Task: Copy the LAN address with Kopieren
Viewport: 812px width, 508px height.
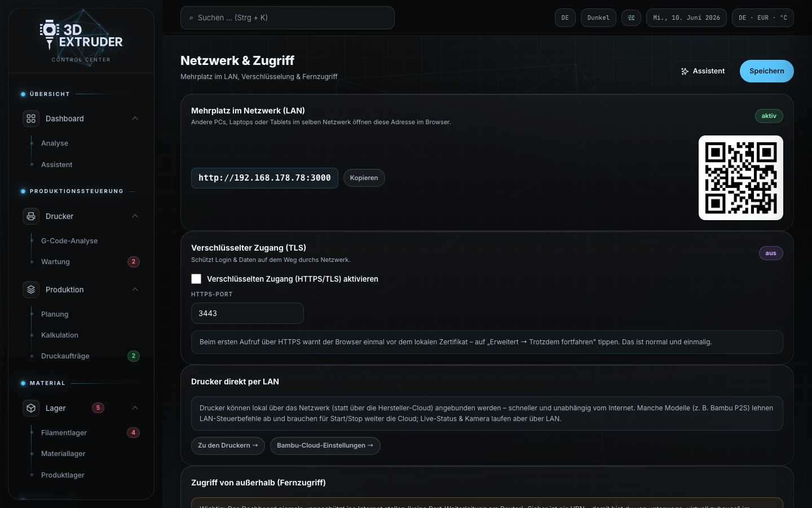Action: point(364,178)
